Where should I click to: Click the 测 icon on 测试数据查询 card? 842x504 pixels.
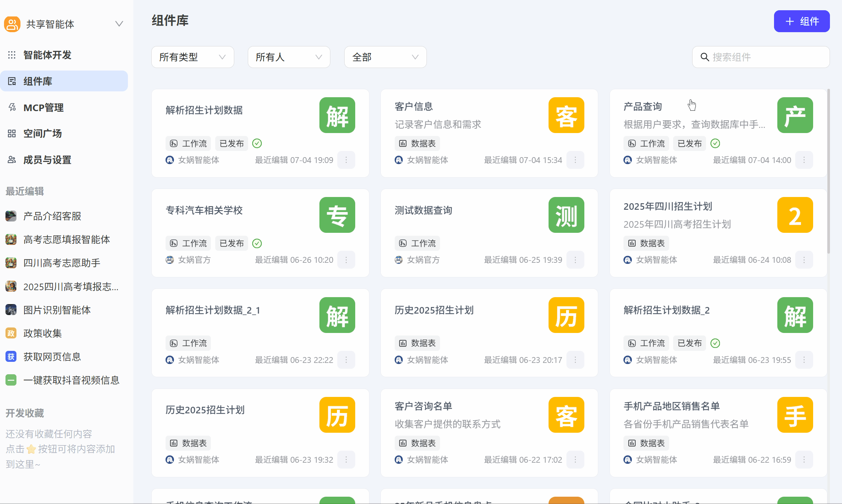566,215
